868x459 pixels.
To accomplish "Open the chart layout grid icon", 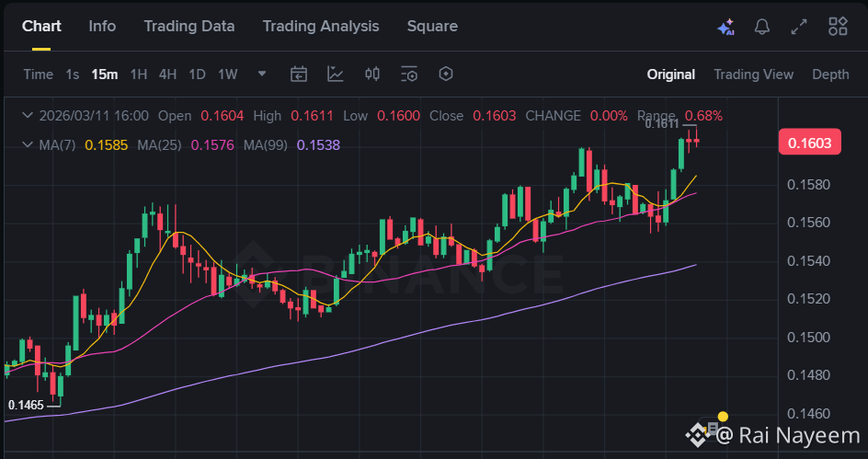I will (x=838, y=26).
